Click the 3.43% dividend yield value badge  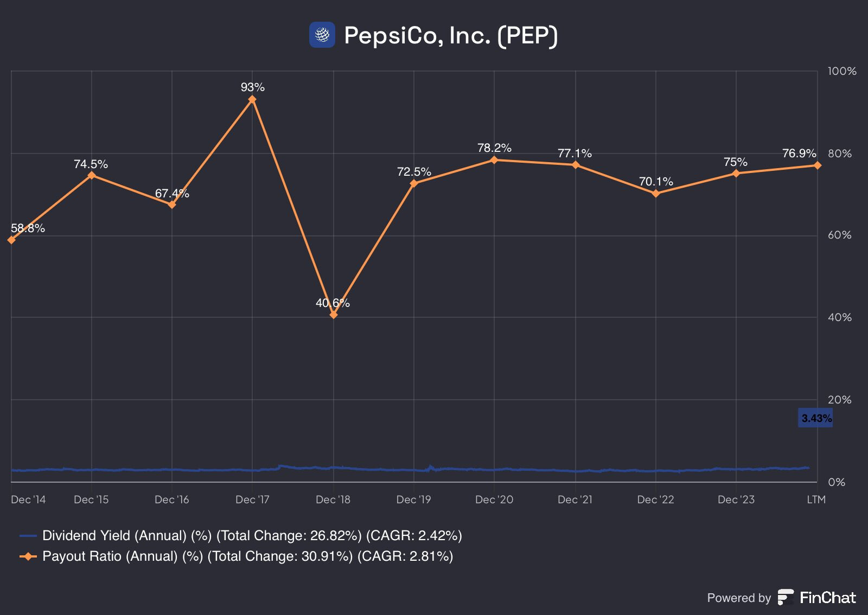tap(815, 418)
